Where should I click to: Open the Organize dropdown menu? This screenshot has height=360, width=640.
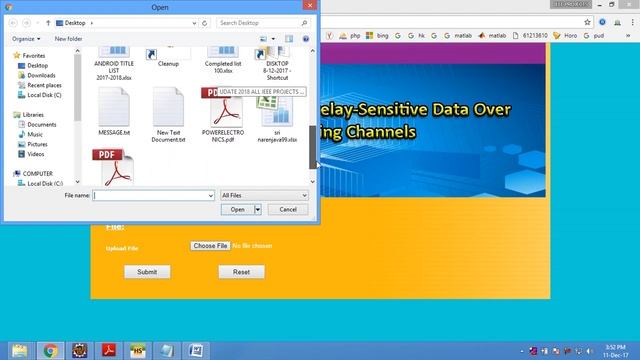26,39
